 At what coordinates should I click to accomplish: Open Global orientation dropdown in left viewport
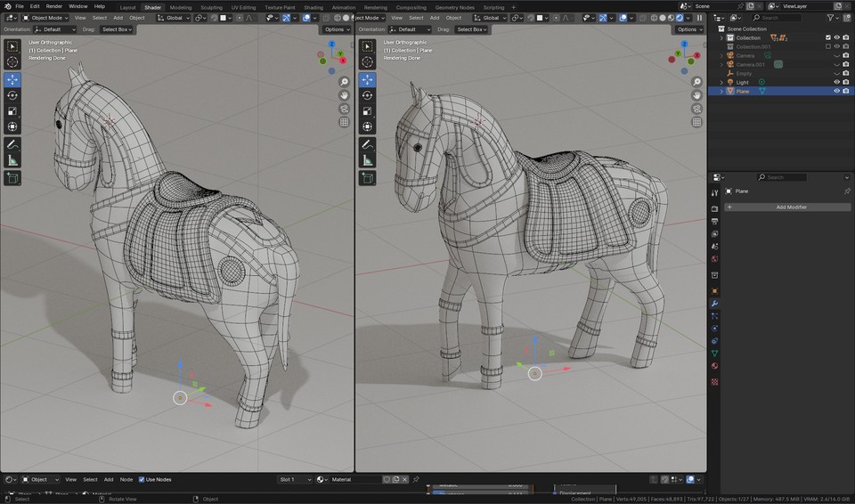click(174, 18)
